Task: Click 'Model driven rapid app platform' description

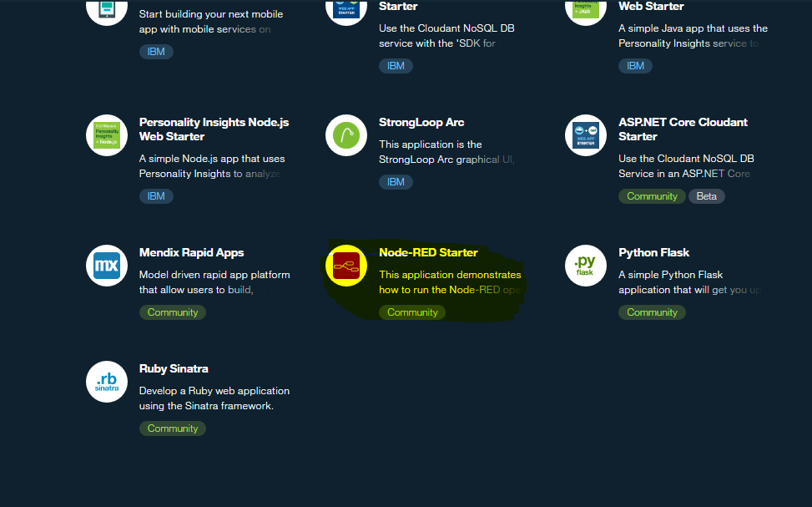Action: [x=214, y=275]
